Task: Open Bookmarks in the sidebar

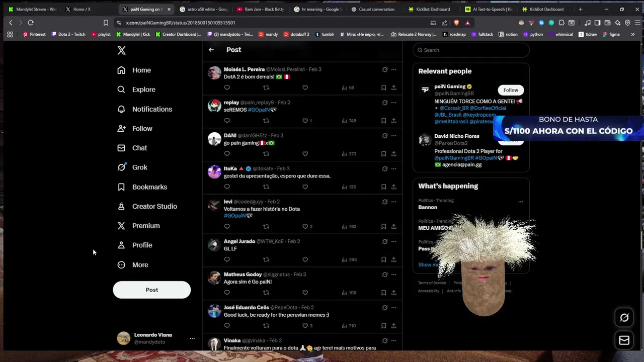Action: coord(142,187)
